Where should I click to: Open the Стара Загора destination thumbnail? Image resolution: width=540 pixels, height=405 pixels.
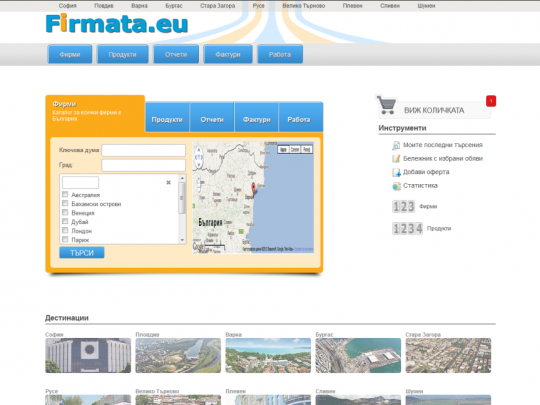pyautogui.click(x=448, y=355)
